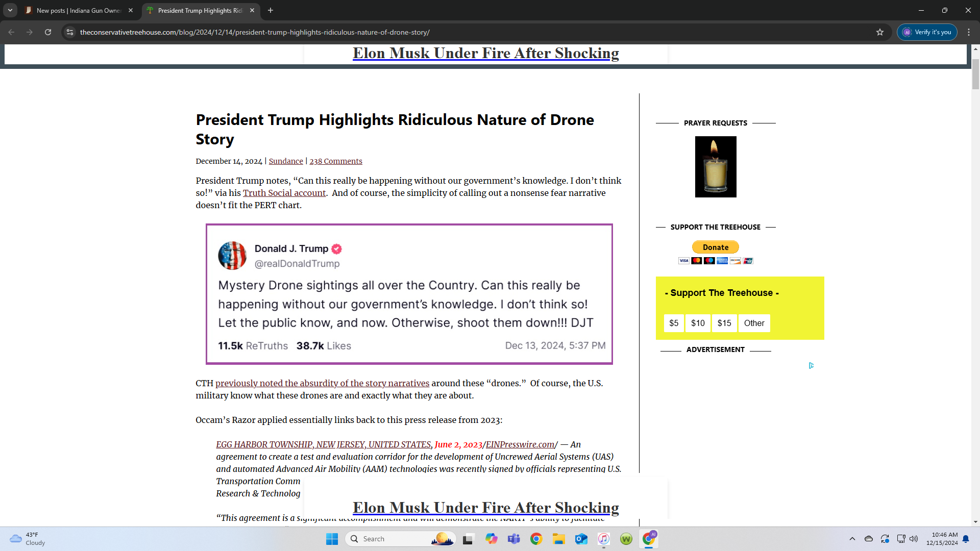Open the Sundance author link
The height and width of the screenshot is (551, 980).
pyautogui.click(x=286, y=161)
